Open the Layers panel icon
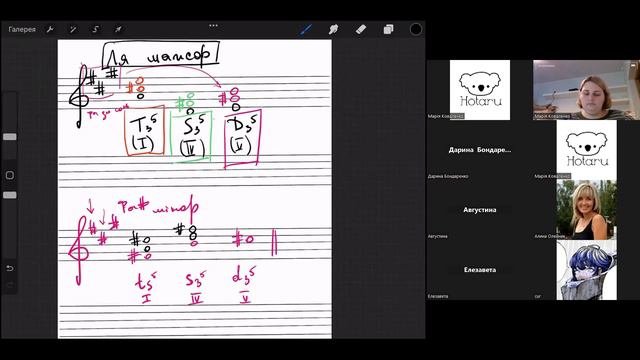The height and width of the screenshot is (360, 640). 388,29
